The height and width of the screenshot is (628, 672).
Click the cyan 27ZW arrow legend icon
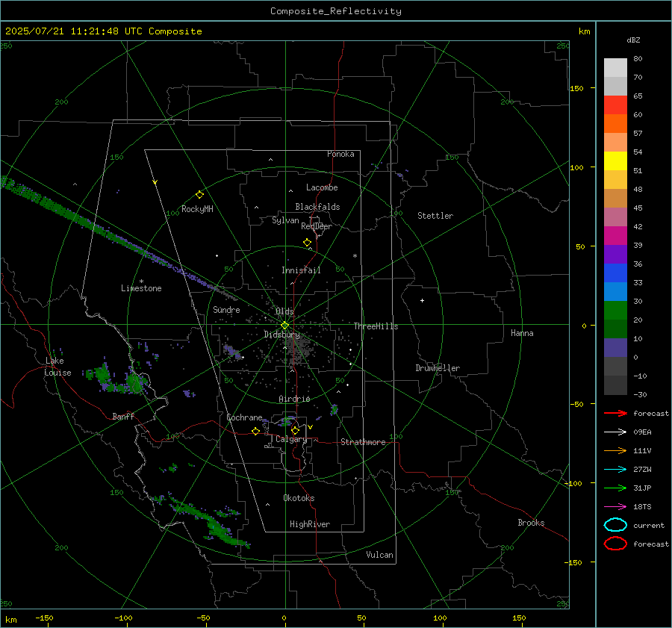[x=615, y=470]
